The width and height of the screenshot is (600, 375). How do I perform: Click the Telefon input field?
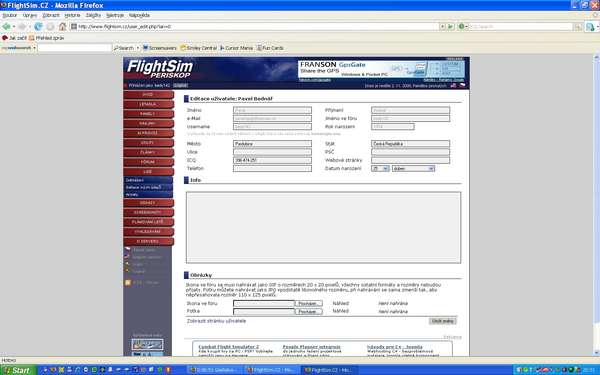pyautogui.click(x=272, y=168)
